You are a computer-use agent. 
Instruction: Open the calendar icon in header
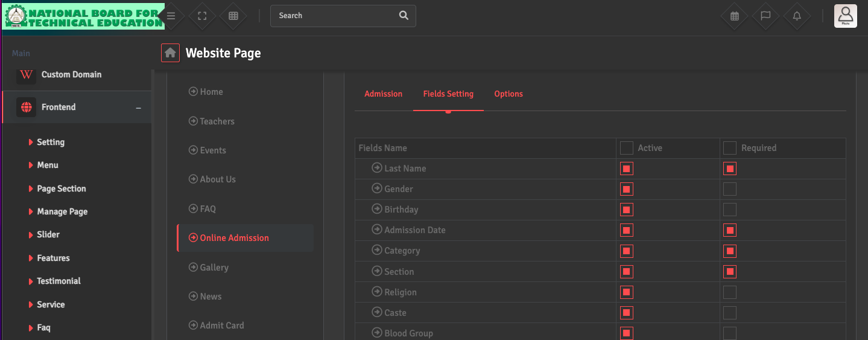pyautogui.click(x=734, y=16)
